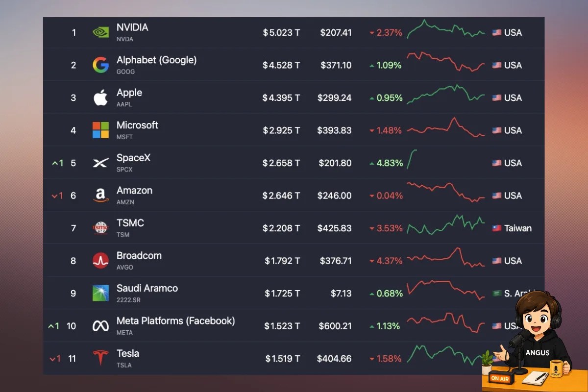Click the AAPL ticker symbol

click(124, 104)
